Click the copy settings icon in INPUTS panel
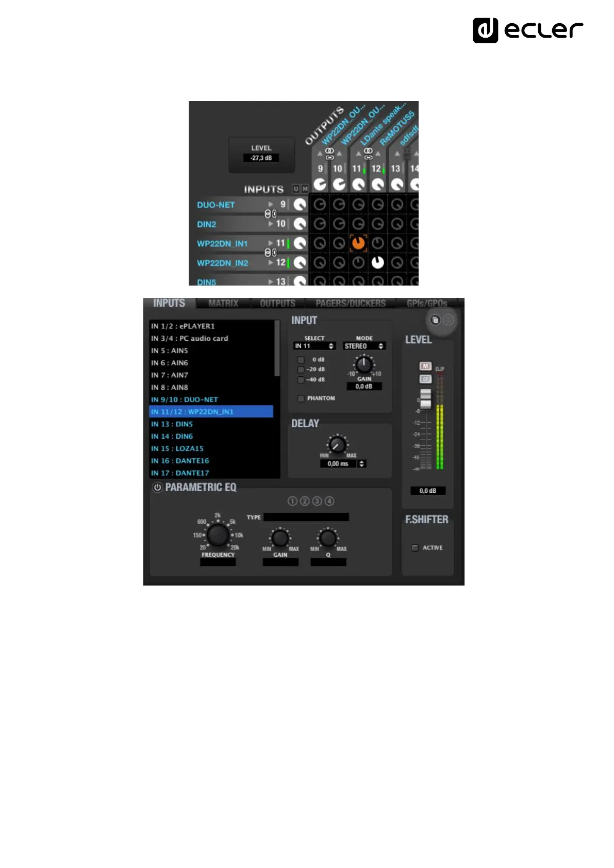This screenshot has height=868, width=614. point(435,320)
